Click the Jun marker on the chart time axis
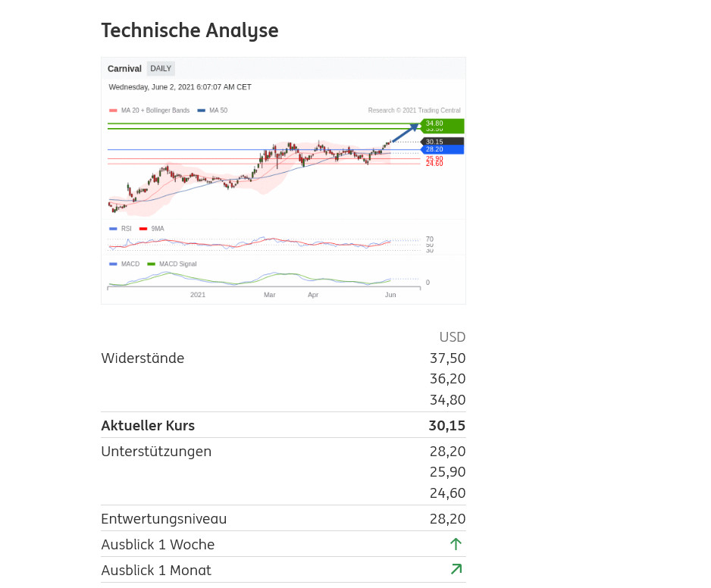 tap(390, 295)
